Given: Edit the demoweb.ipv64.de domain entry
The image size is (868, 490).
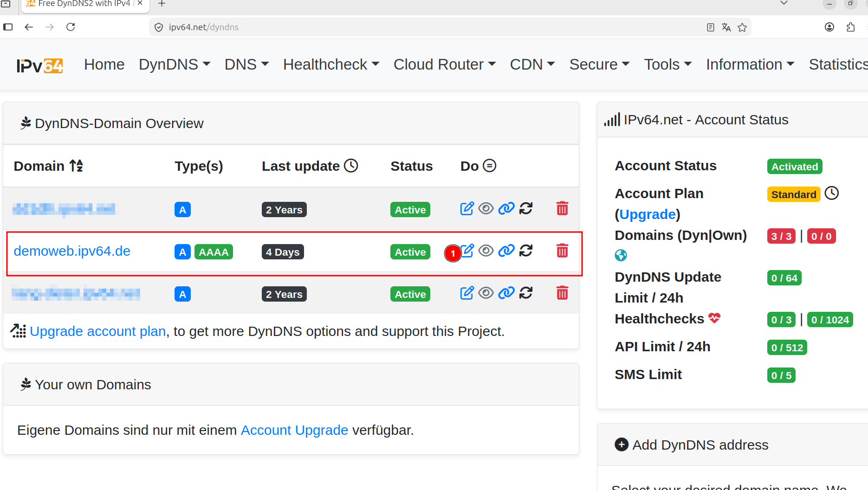Looking at the screenshot, I should (467, 251).
